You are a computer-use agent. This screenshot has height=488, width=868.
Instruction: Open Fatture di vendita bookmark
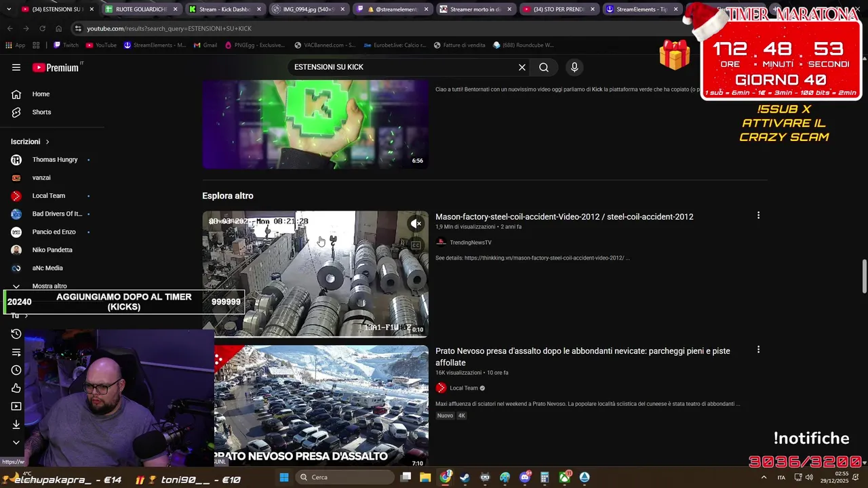[x=459, y=45]
